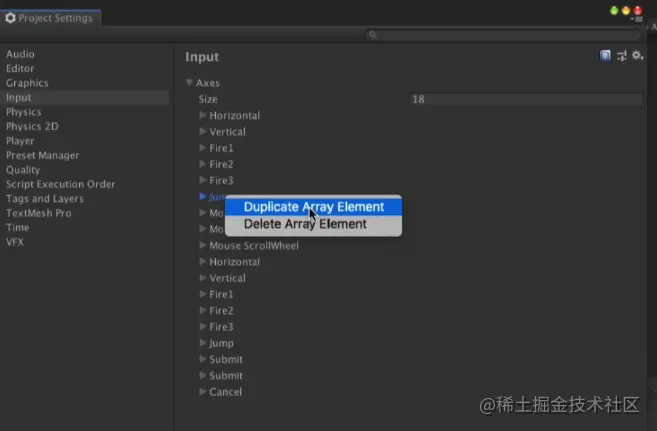Focus the settings search field

pyautogui.click(x=503, y=35)
